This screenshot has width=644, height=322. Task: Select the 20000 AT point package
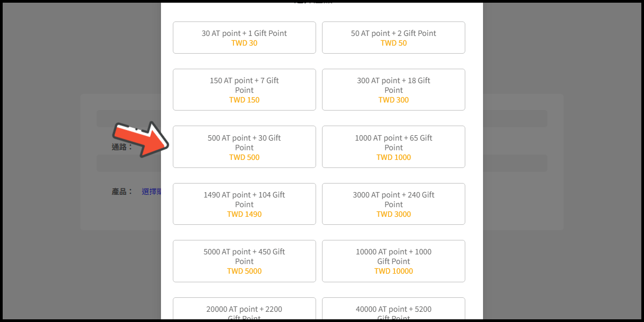(244, 310)
